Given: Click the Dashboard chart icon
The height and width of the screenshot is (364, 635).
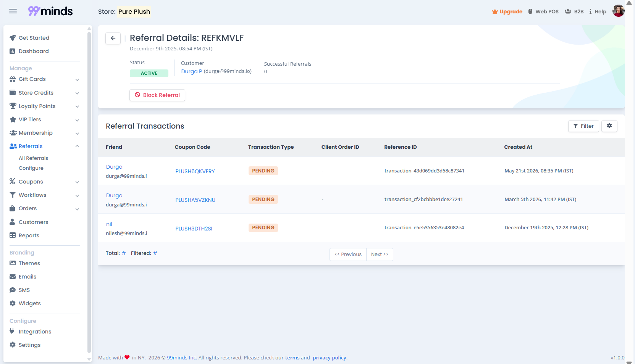Looking at the screenshot, I should point(13,51).
